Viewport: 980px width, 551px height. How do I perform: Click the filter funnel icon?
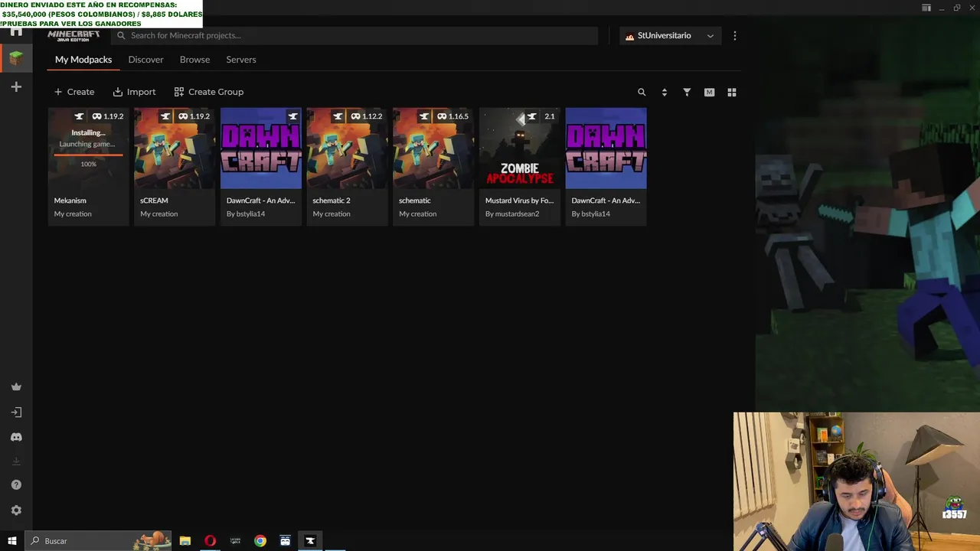687,92
